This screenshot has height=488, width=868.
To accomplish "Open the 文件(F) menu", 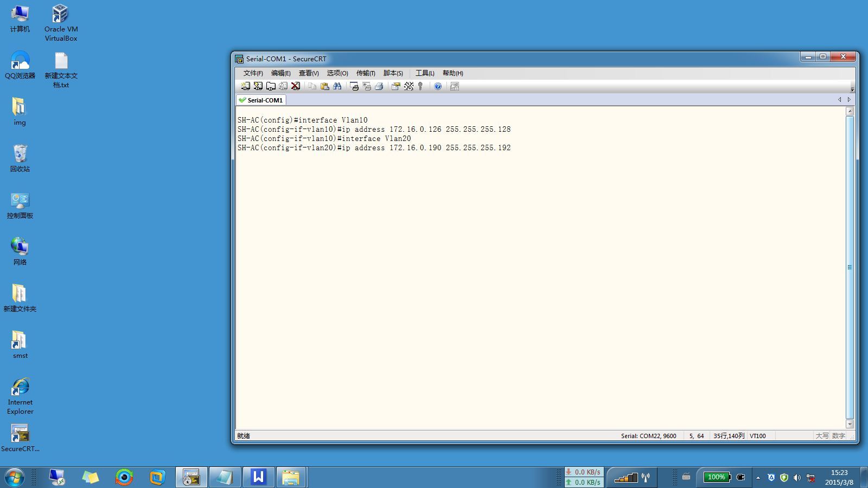I will pos(253,73).
